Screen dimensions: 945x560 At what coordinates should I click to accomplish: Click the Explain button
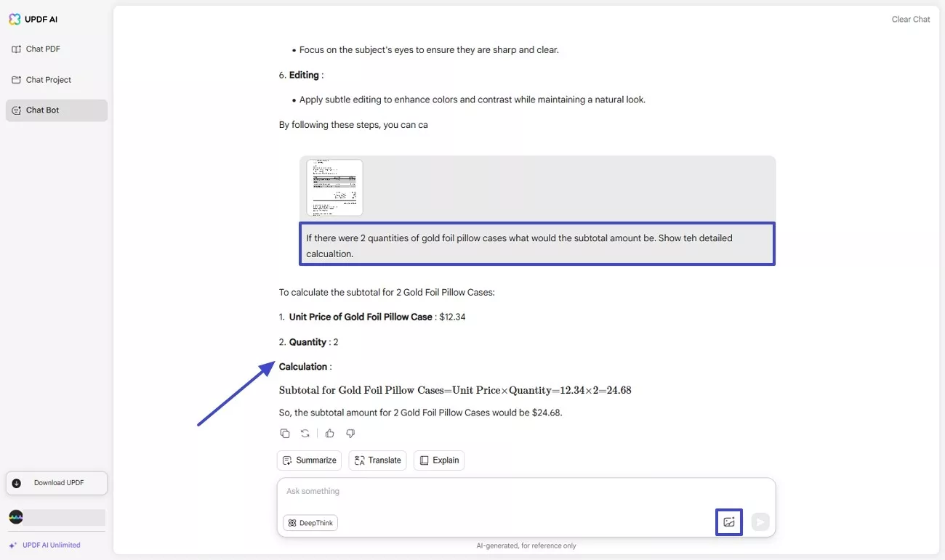[439, 460]
